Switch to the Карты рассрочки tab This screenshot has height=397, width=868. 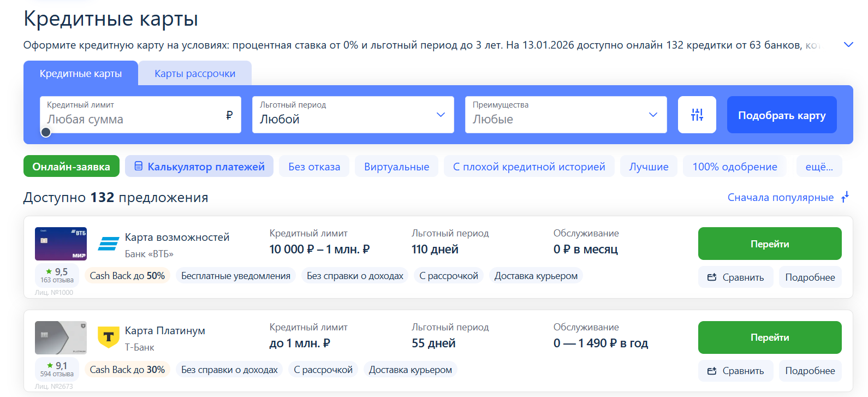[x=195, y=74]
